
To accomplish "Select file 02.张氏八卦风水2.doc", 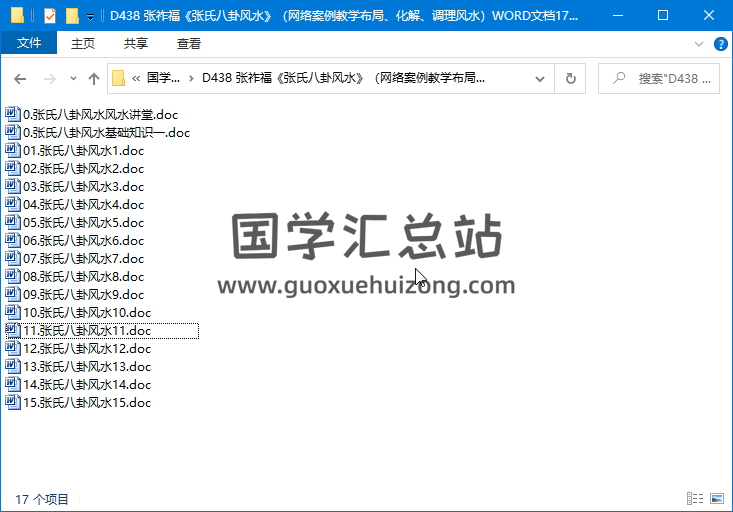I will 75,168.
